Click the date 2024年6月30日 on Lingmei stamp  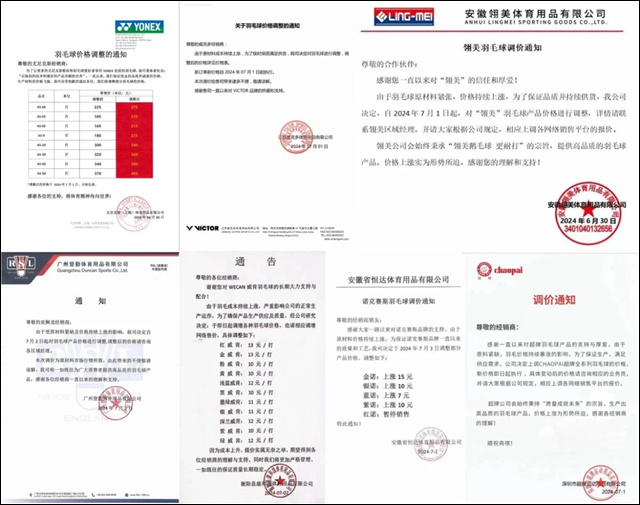(588, 220)
